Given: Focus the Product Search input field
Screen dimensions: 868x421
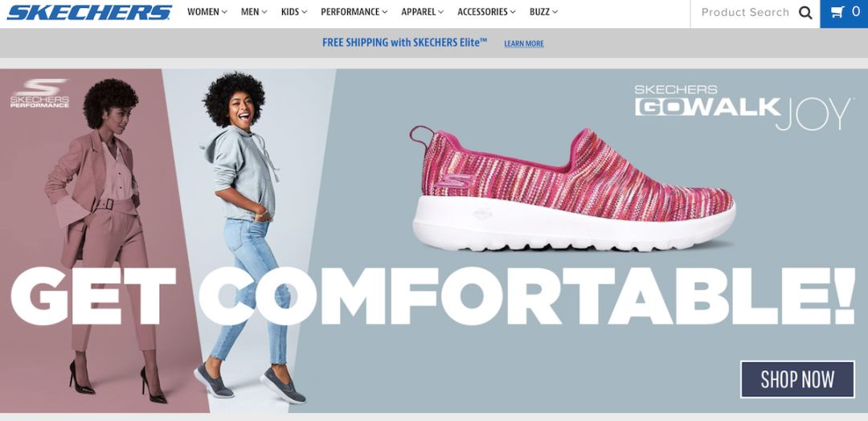Looking at the screenshot, I should 745,12.
